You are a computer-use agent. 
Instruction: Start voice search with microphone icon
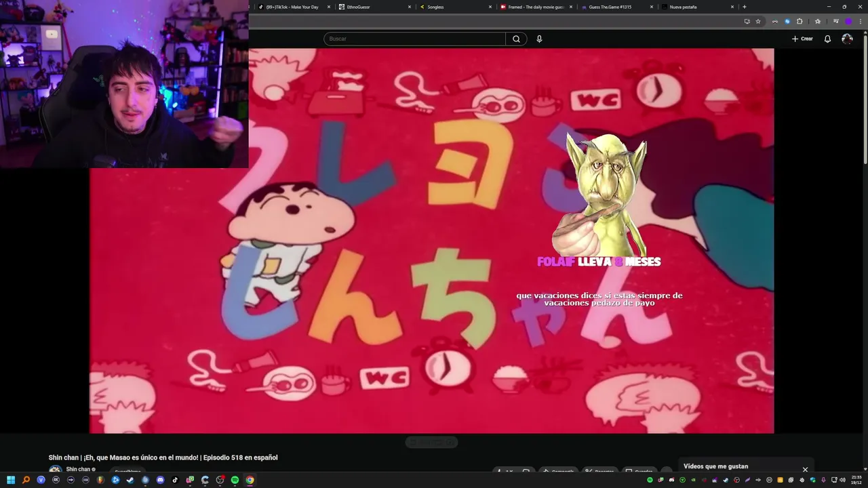tap(539, 39)
